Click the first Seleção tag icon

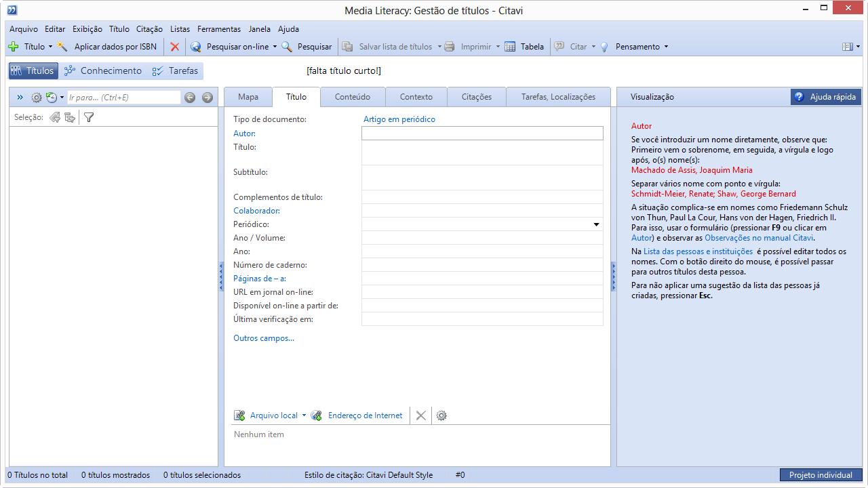[x=55, y=117]
